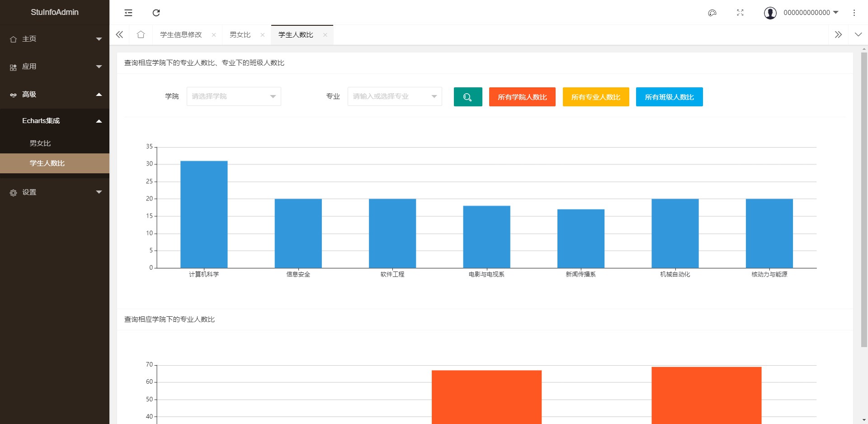This screenshot has width=868, height=424.
Task: Refresh the page using the reload icon
Action: 156,13
